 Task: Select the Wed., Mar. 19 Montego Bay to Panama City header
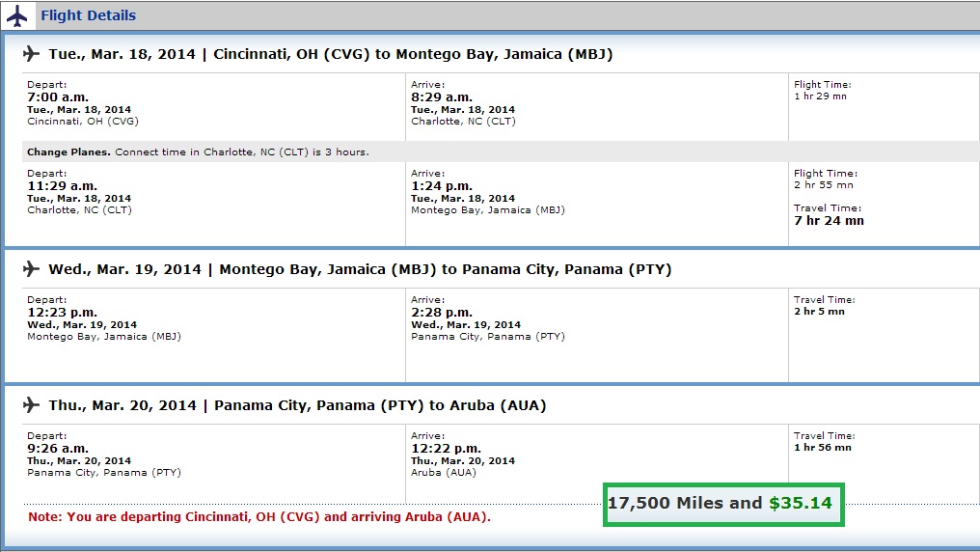(x=360, y=269)
